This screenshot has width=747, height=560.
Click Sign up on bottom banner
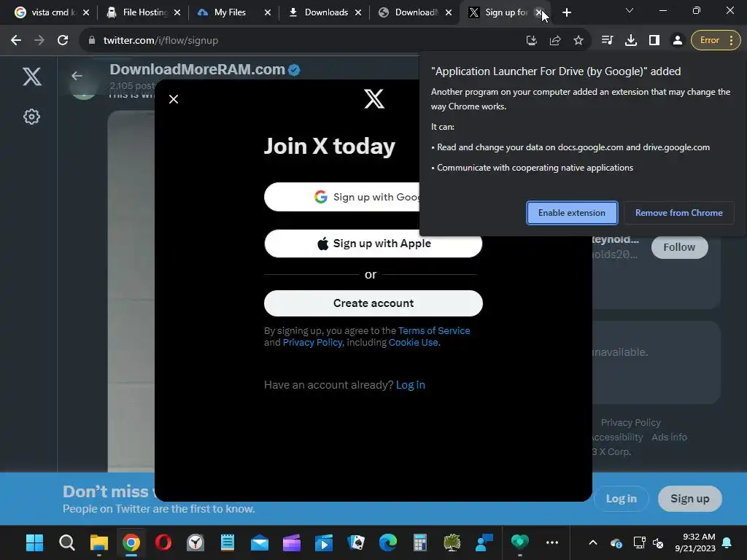[x=690, y=499]
